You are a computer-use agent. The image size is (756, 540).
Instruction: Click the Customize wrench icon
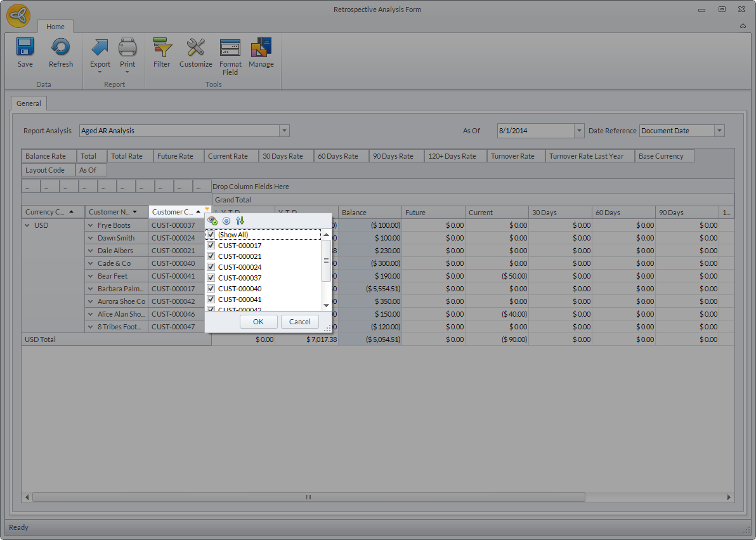(x=195, y=48)
